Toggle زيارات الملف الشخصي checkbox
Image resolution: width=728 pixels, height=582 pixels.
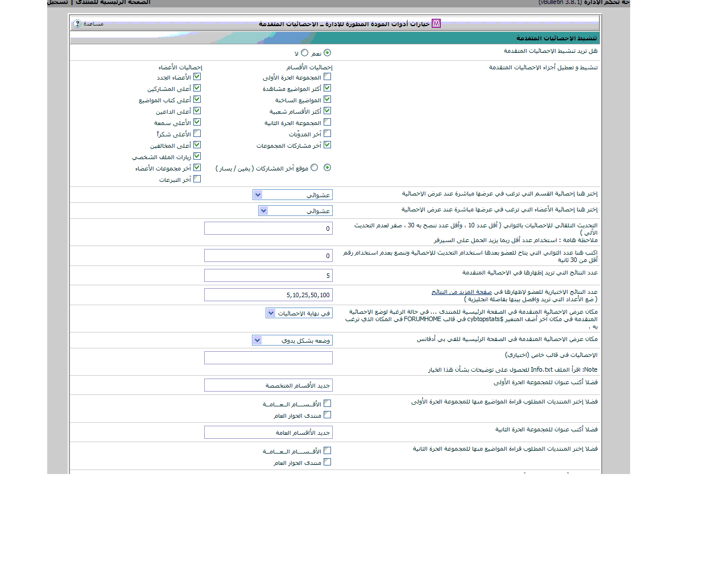coord(197,156)
